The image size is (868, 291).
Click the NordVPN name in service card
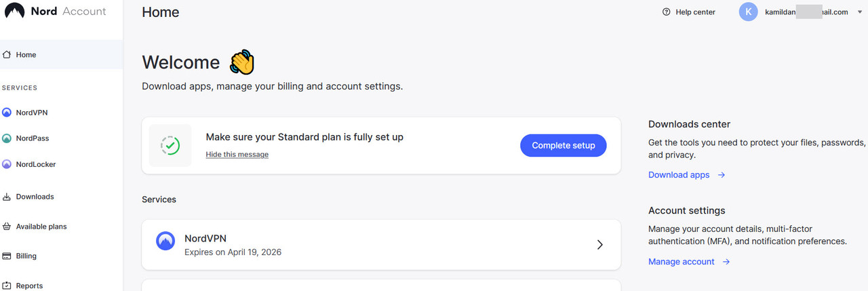205,239
